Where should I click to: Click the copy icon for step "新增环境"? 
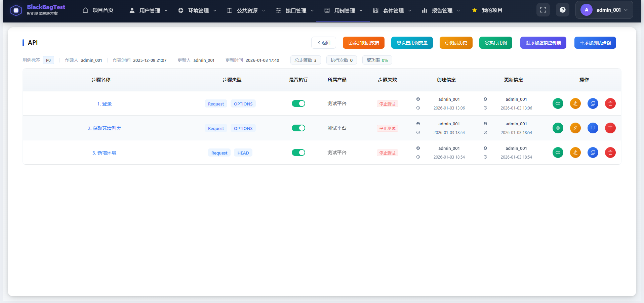pyautogui.click(x=593, y=153)
